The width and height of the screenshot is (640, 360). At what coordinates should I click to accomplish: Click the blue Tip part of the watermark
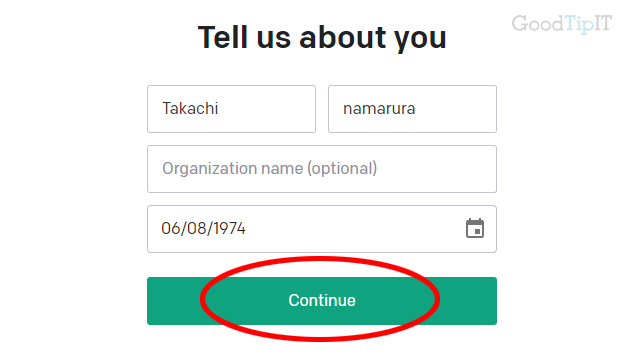click(579, 24)
